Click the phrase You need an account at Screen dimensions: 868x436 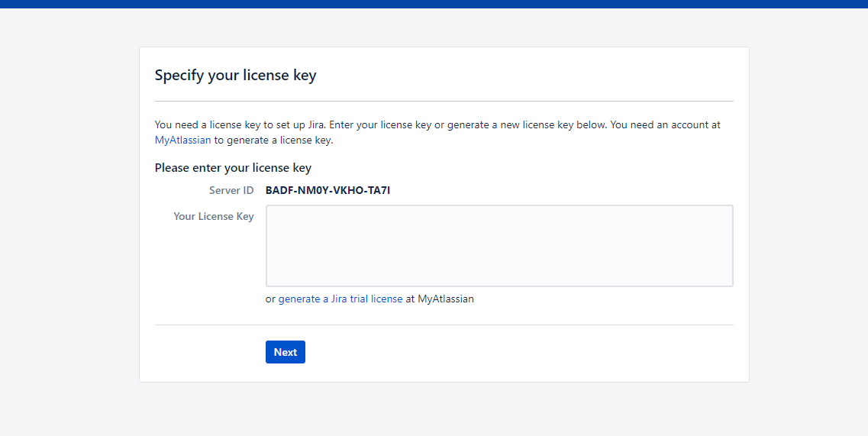pos(665,124)
